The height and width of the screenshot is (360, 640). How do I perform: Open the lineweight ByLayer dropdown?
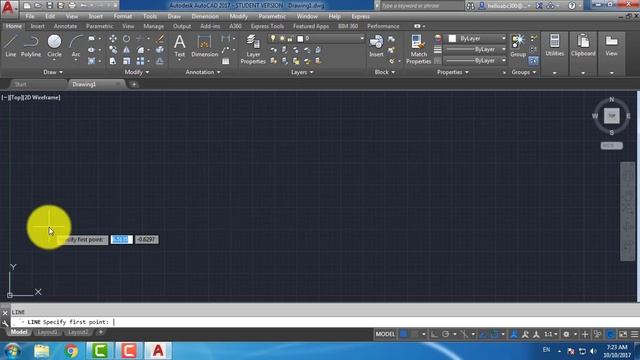pyautogui.click(x=475, y=49)
